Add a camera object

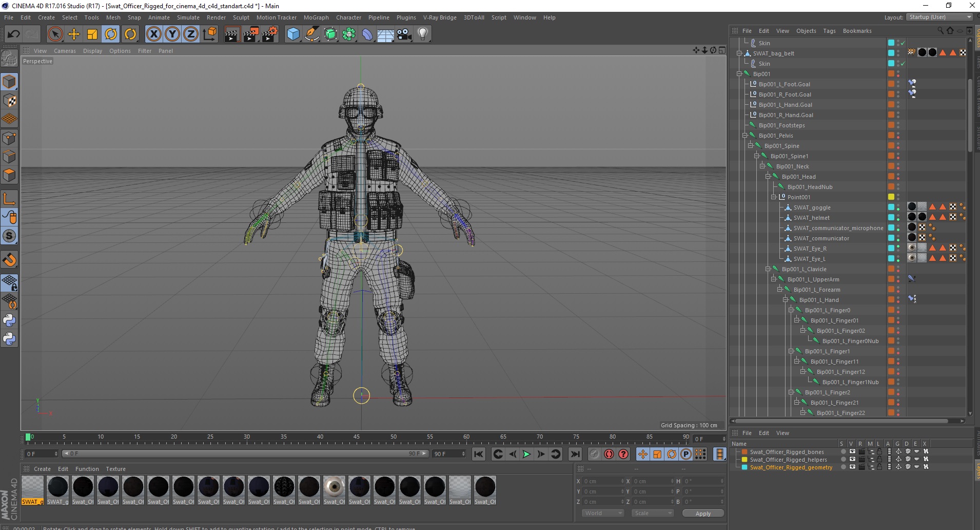point(404,34)
